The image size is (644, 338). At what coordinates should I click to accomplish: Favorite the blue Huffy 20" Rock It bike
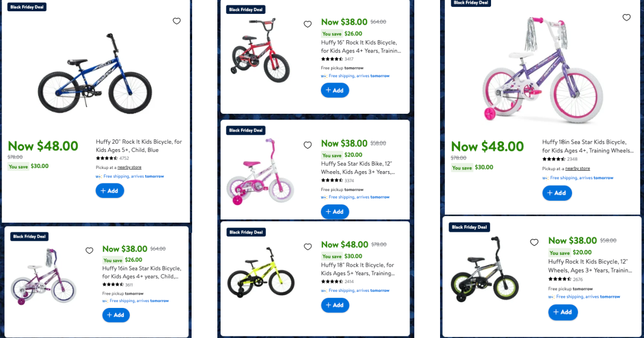tap(177, 21)
